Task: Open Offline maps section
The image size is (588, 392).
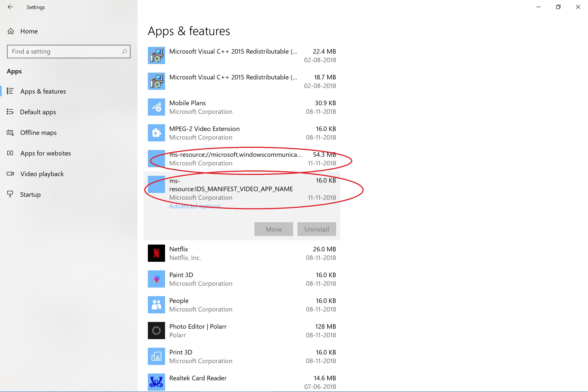Action: pyautogui.click(x=38, y=133)
